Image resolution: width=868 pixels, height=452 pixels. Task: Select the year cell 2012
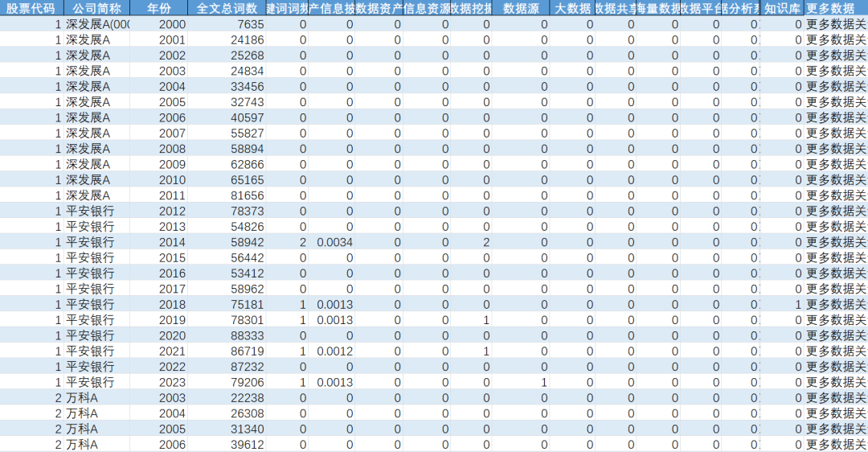pos(159,211)
